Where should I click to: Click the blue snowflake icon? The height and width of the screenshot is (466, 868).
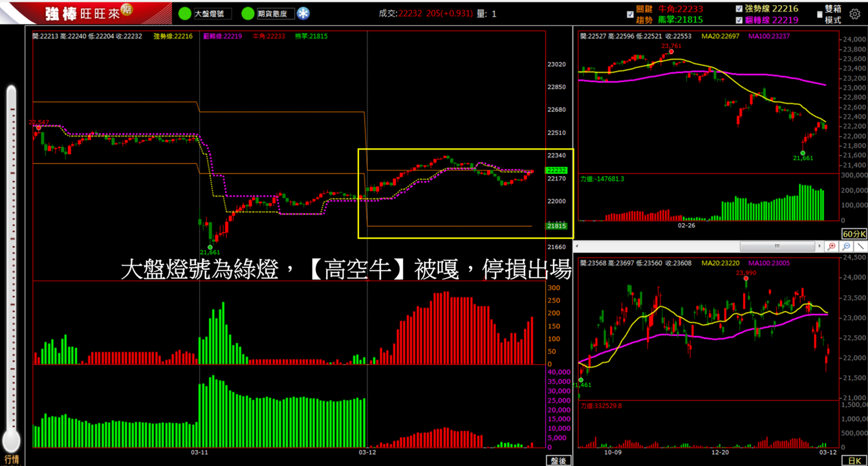click(x=303, y=14)
